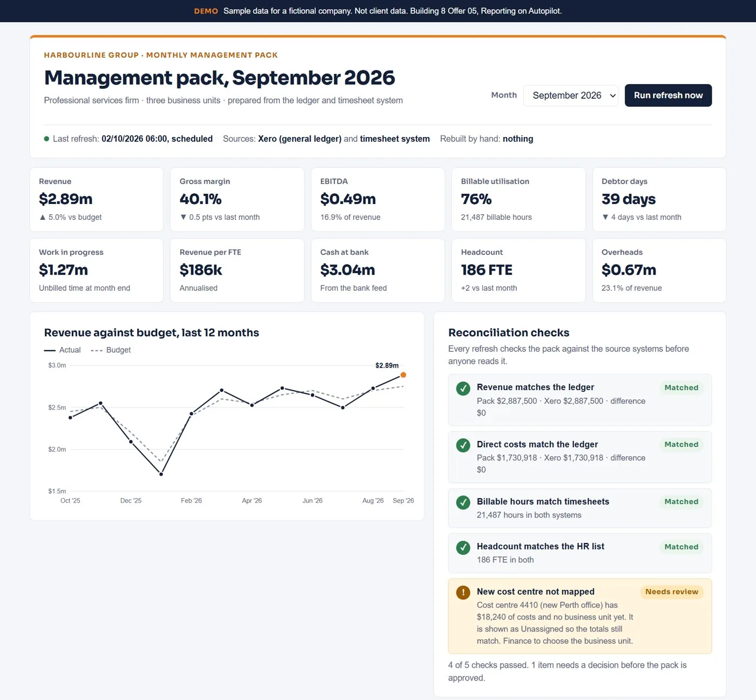Open the Month dropdown showing September 2026
Image resolution: width=756 pixels, height=700 pixels.
click(x=571, y=96)
